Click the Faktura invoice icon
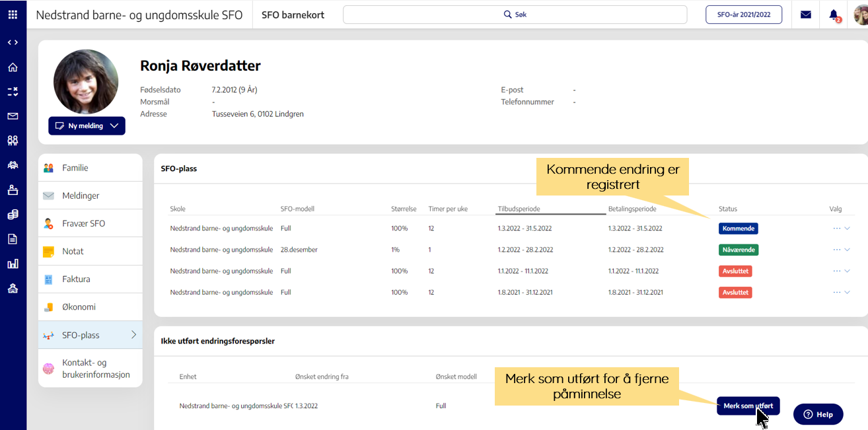The height and width of the screenshot is (430, 868). 48,279
